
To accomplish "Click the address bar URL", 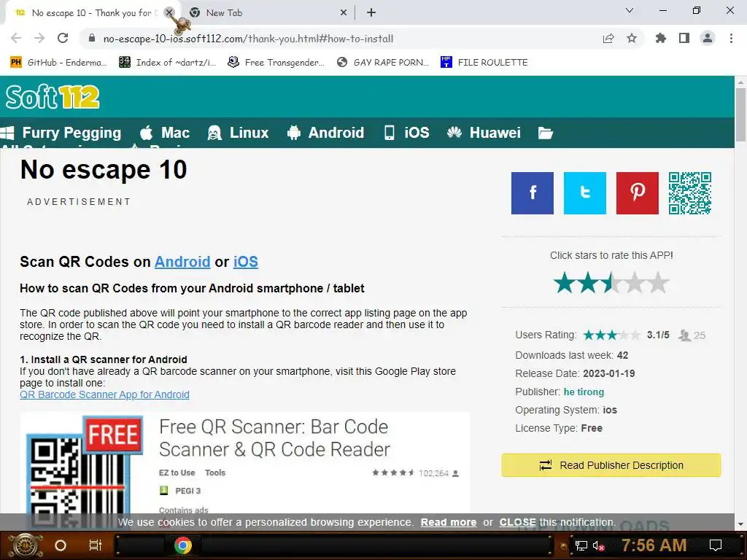I will (248, 39).
